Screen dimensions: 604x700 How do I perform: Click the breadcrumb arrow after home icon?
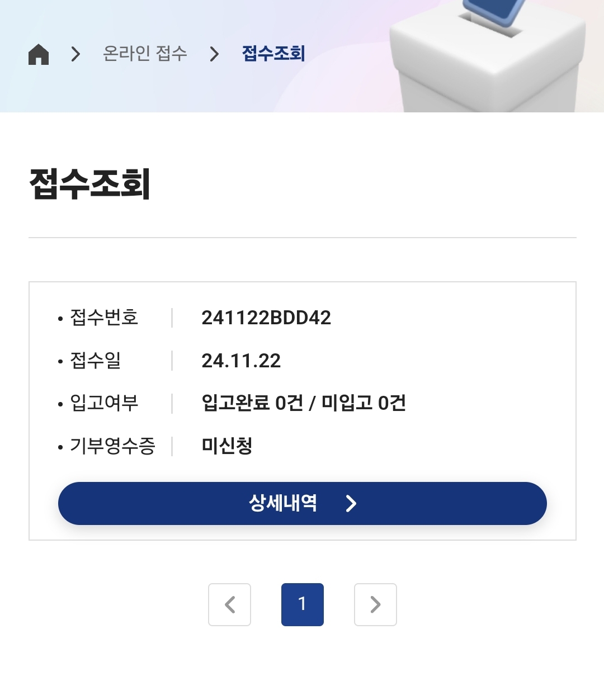[76, 54]
